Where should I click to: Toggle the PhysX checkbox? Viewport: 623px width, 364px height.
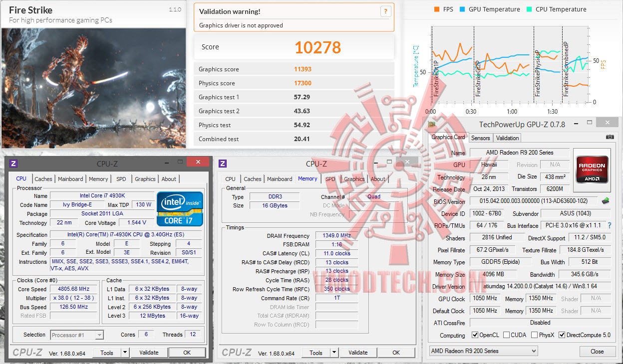tap(535, 335)
